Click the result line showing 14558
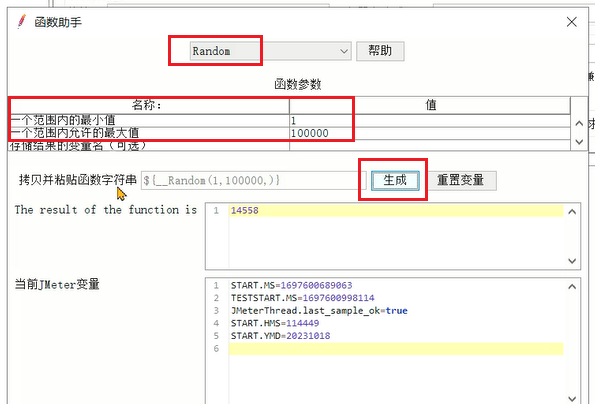The image size is (595, 404). [x=396, y=211]
